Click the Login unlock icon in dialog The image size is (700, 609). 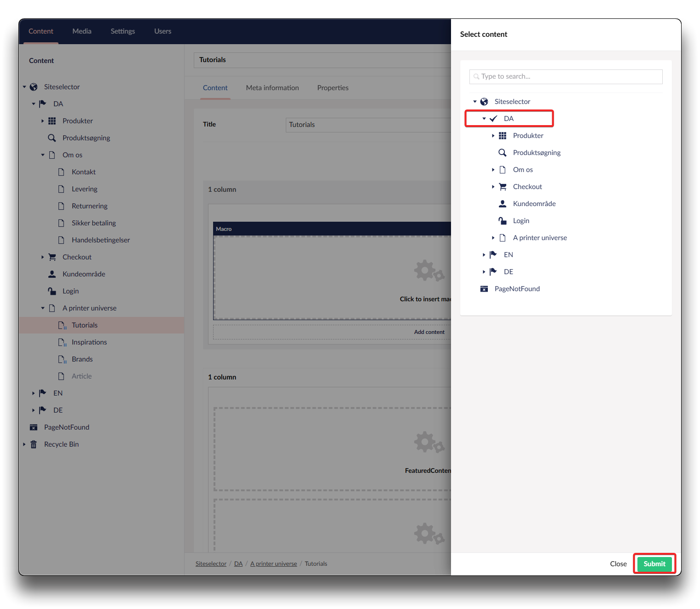[503, 221]
